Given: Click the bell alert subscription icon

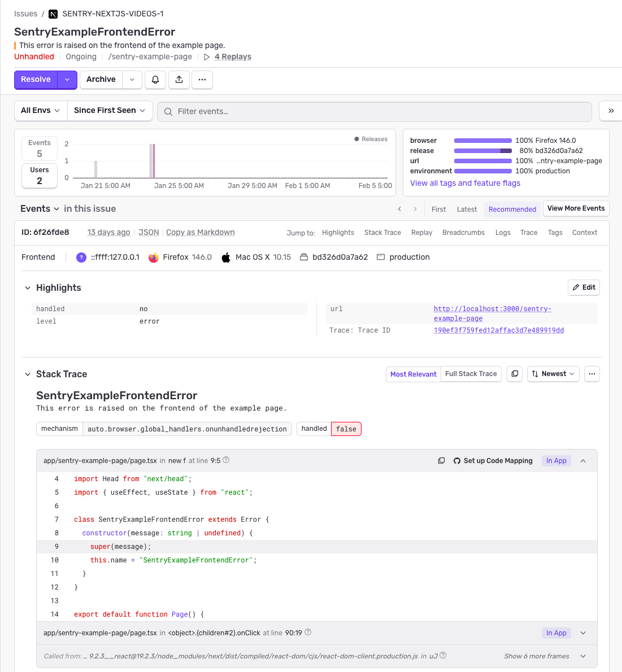Looking at the screenshot, I should pyautogui.click(x=155, y=80).
